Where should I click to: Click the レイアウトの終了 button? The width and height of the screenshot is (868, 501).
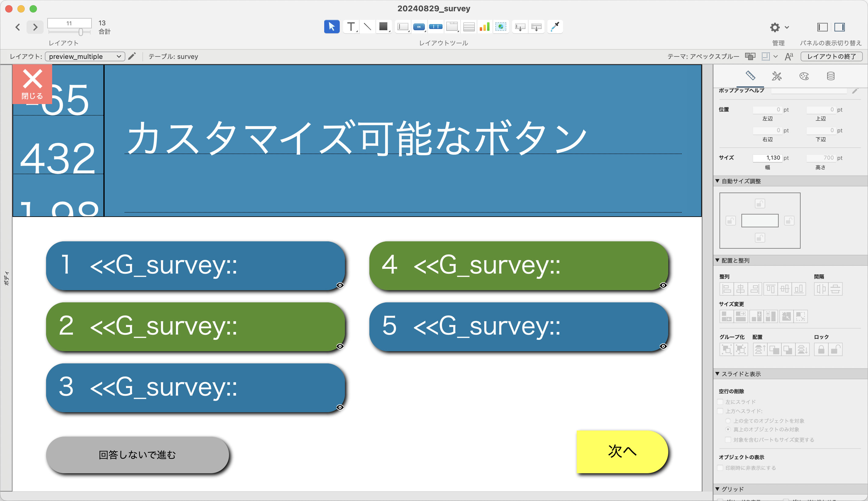(831, 56)
